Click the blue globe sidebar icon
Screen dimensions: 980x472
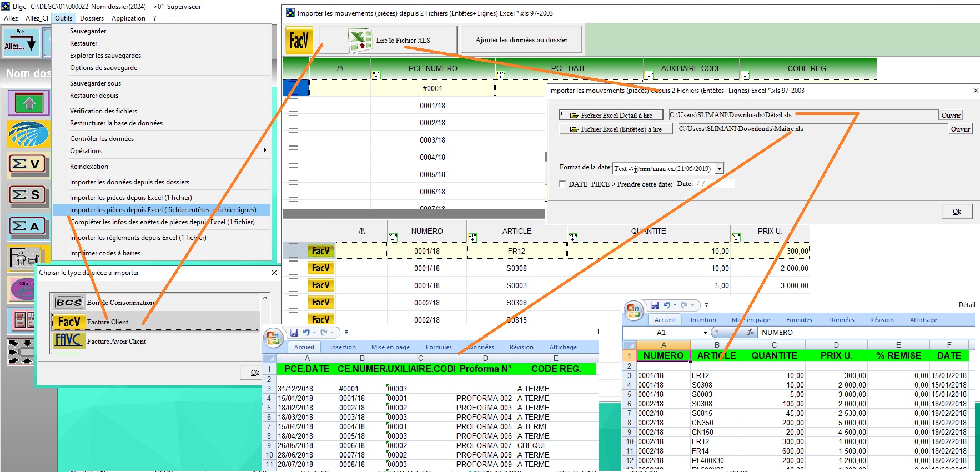(x=28, y=134)
